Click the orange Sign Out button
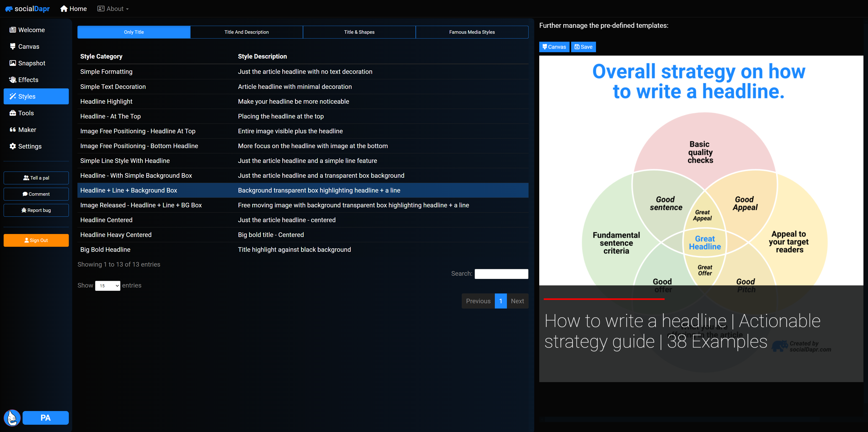Screen dimensions: 868x432 tap(36, 240)
